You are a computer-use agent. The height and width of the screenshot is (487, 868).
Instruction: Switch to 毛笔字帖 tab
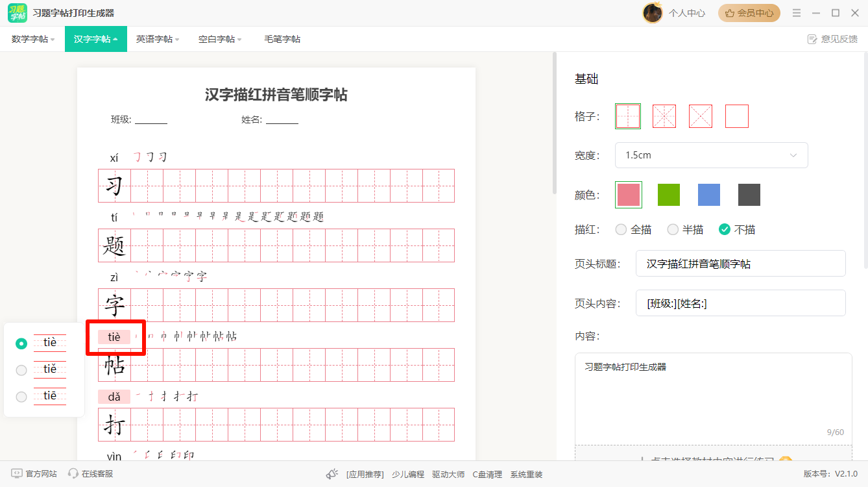pyautogui.click(x=282, y=39)
